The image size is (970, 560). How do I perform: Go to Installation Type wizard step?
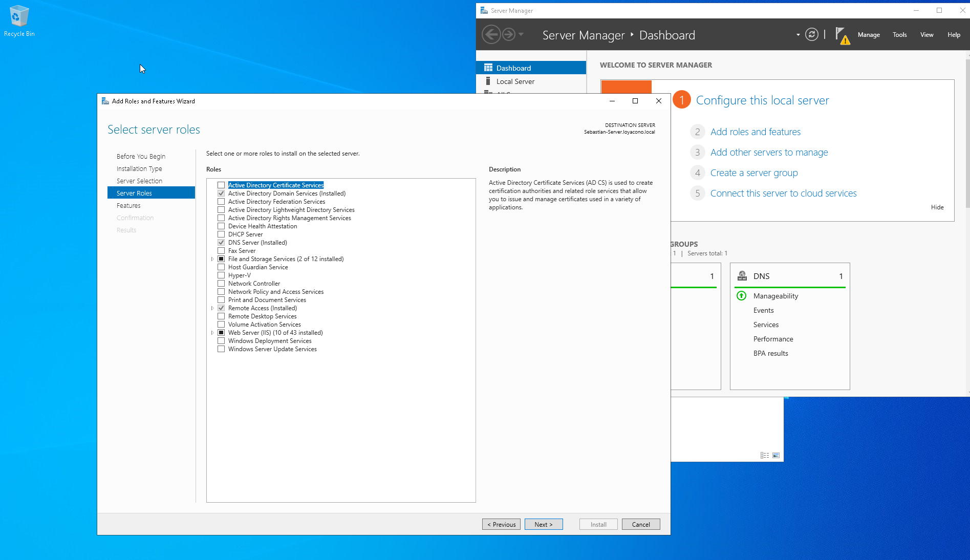[139, 169]
